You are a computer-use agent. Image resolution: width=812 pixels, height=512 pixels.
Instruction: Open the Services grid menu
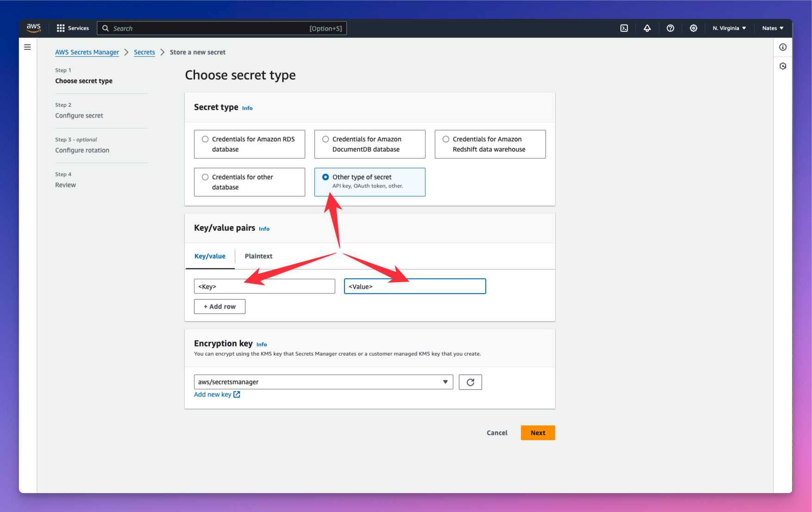73,28
